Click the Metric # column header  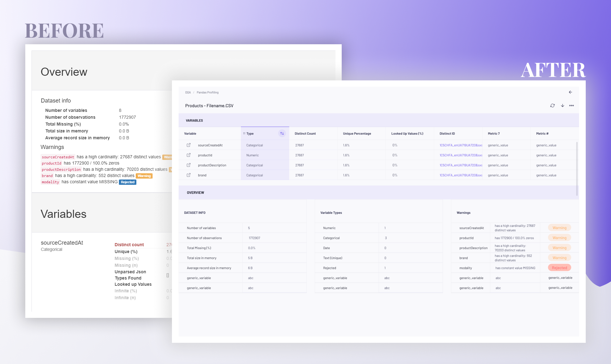click(542, 134)
